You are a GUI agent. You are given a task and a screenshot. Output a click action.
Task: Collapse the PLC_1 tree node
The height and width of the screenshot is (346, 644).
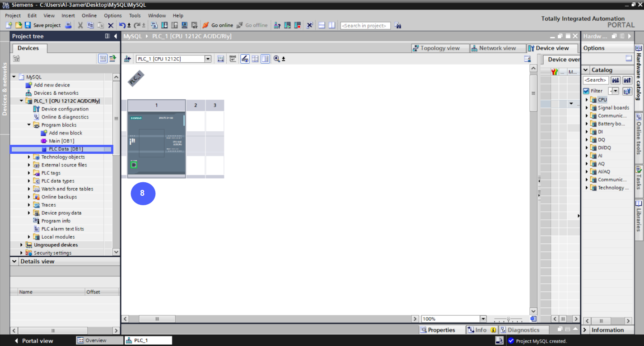click(21, 101)
